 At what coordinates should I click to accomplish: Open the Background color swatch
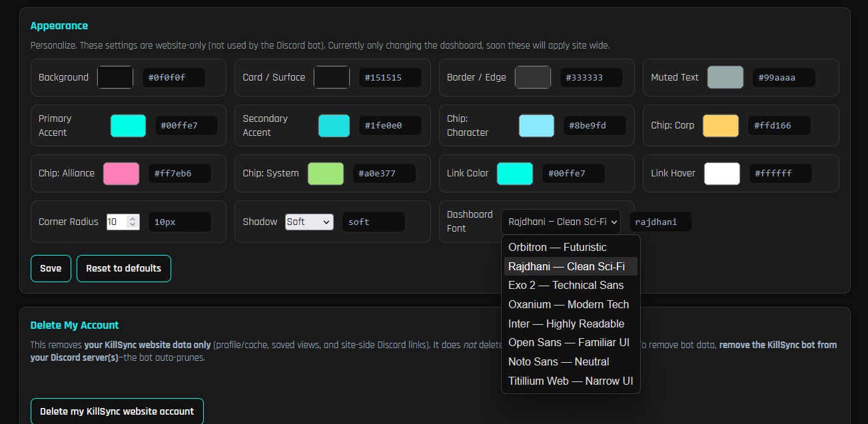click(115, 77)
